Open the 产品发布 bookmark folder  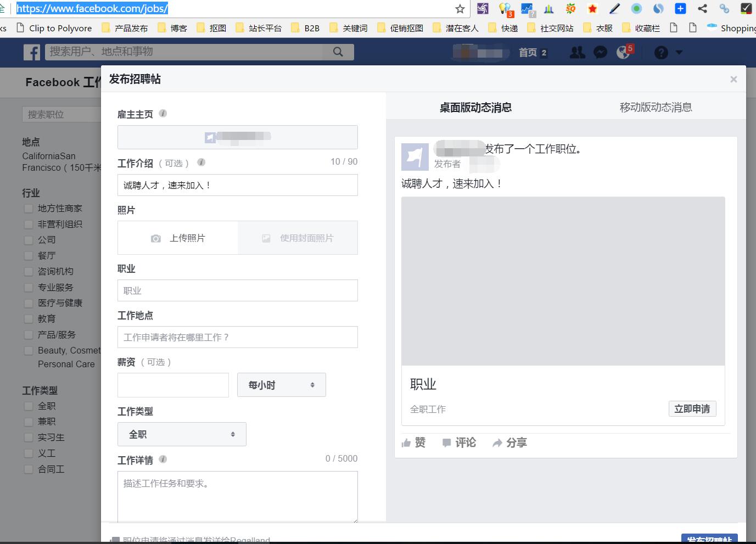125,28
